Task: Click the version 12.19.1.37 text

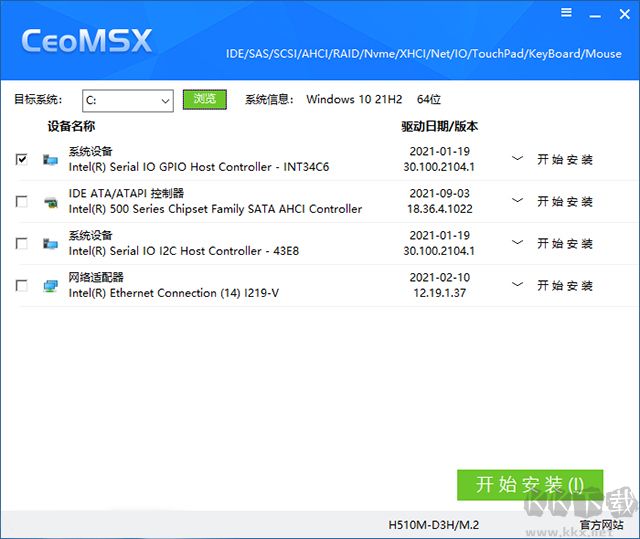Action: point(440,293)
